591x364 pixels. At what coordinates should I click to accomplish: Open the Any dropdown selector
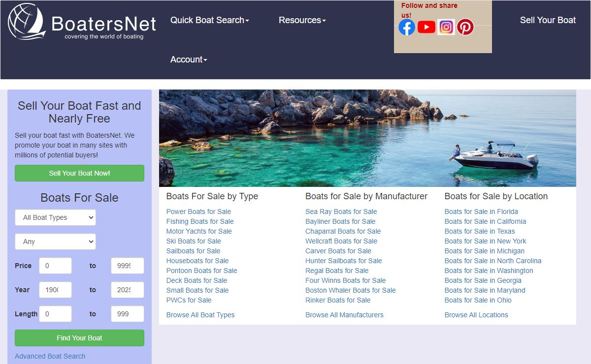[55, 242]
